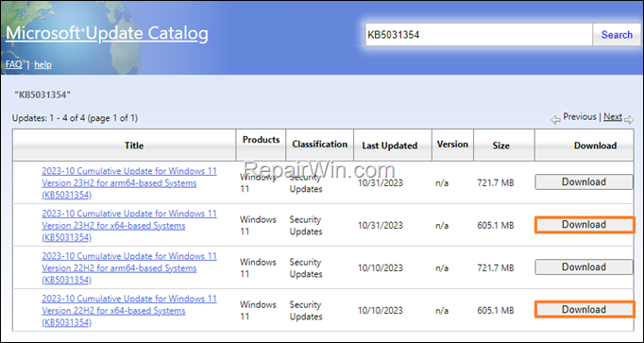Click the 605.1 MB size in the 22H2 x64 row
Image resolution: width=644 pixels, height=343 pixels.
(496, 311)
